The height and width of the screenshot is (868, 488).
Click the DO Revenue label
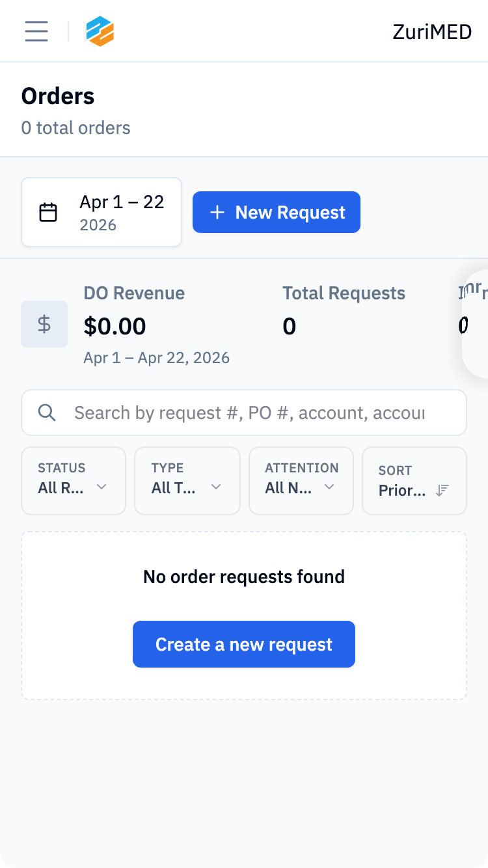[x=134, y=293]
